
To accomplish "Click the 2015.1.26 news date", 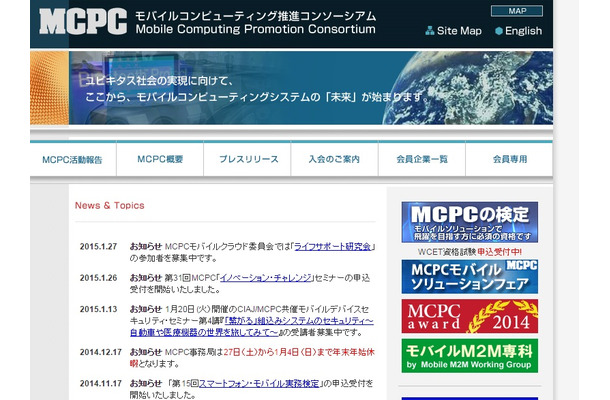I will pyautogui.click(x=98, y=278).
